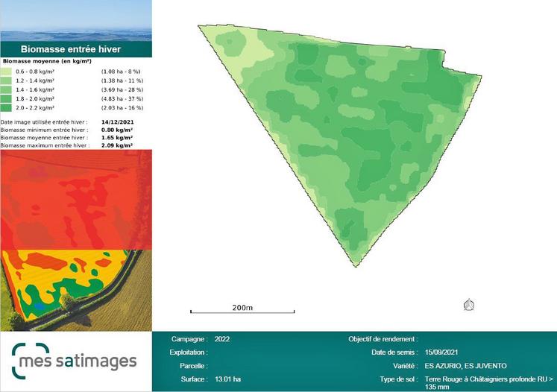Click the north arrow compass icon
The image size is (557, 392).
click(x=469, y=304)
